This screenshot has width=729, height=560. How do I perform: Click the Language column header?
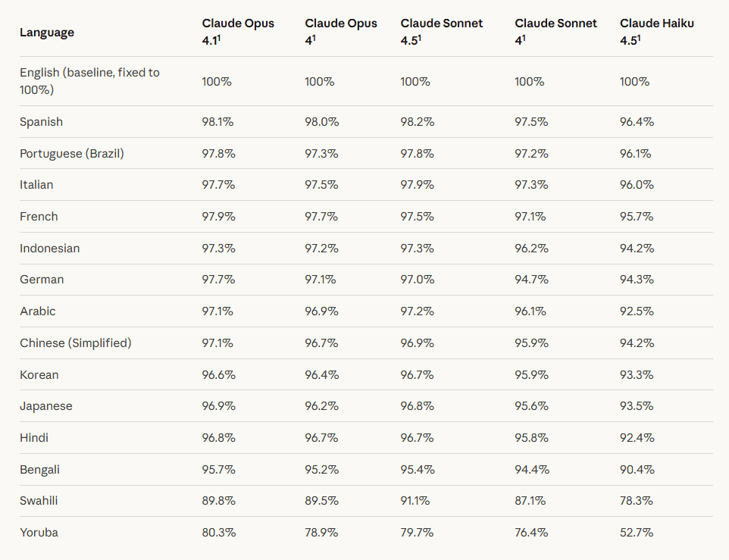[47, 33]
